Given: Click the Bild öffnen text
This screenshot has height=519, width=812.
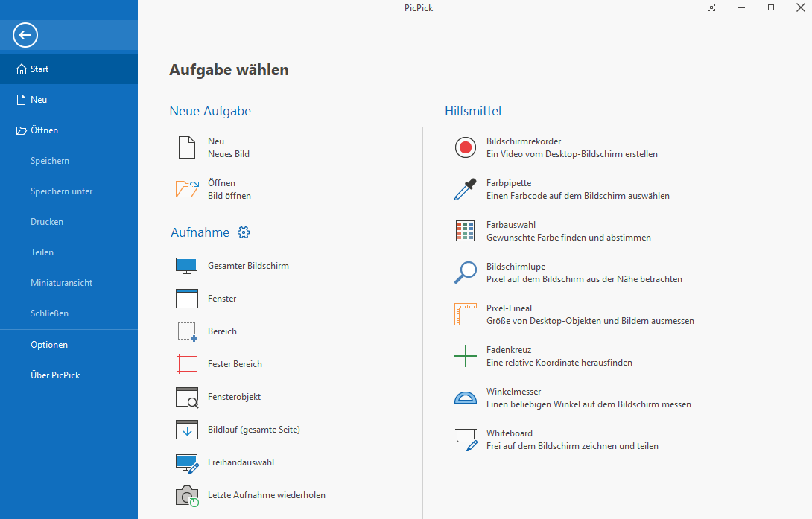Looking at the screenshot, I should point(229,196).
